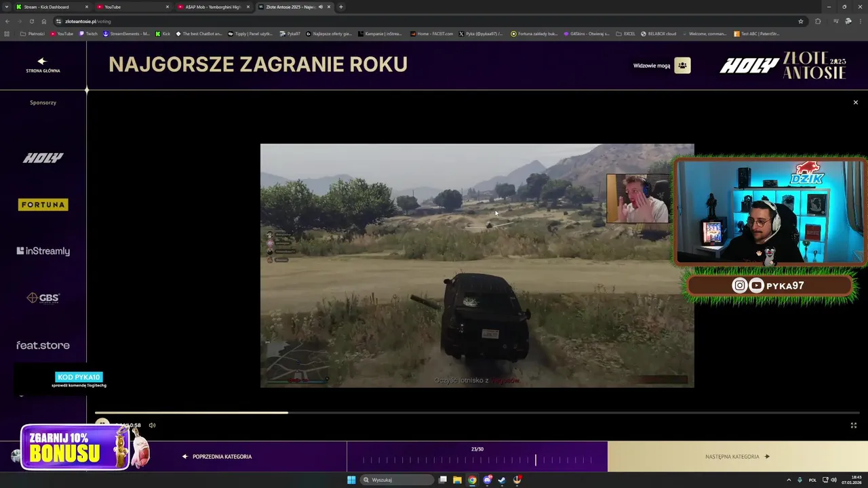Open Test ABC PatentStr bookmark folder
This screenshot has width=868, height=488.
(757, 34)
